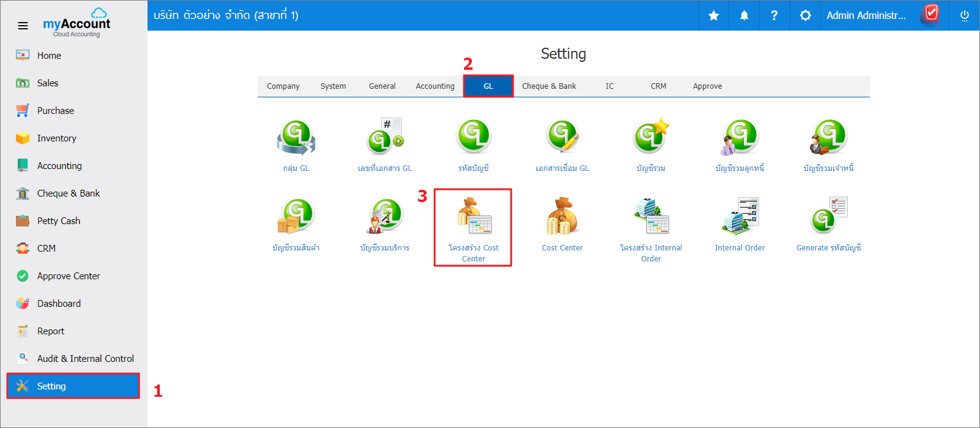Open Admin Administrator user menu
Viewport: 980px width, 428px height.
tap(866, 15)
